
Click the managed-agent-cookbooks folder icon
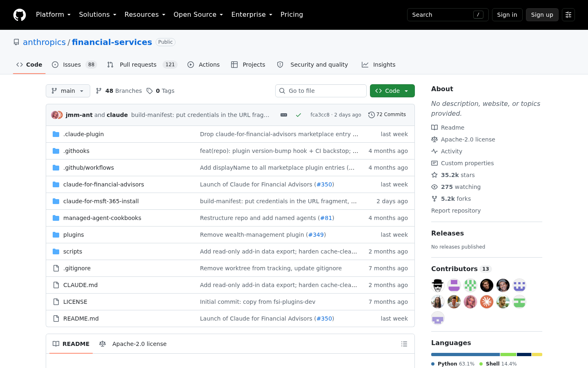point(56,218)
